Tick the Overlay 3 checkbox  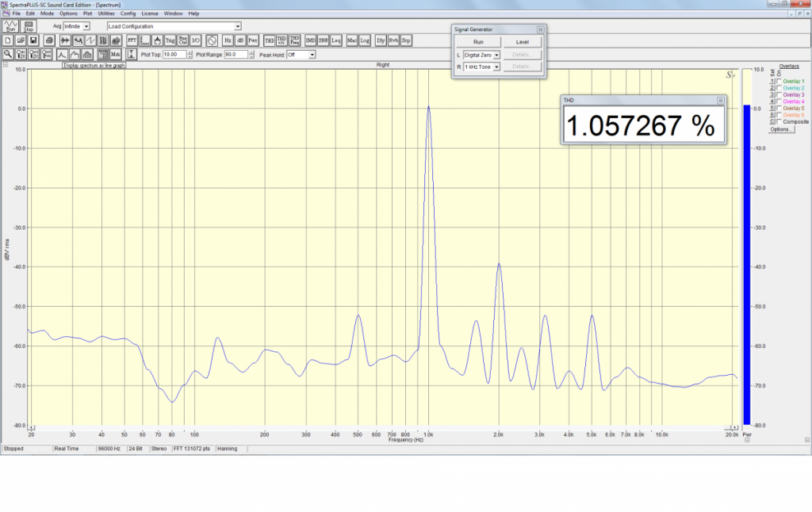(x=779, y=94)
